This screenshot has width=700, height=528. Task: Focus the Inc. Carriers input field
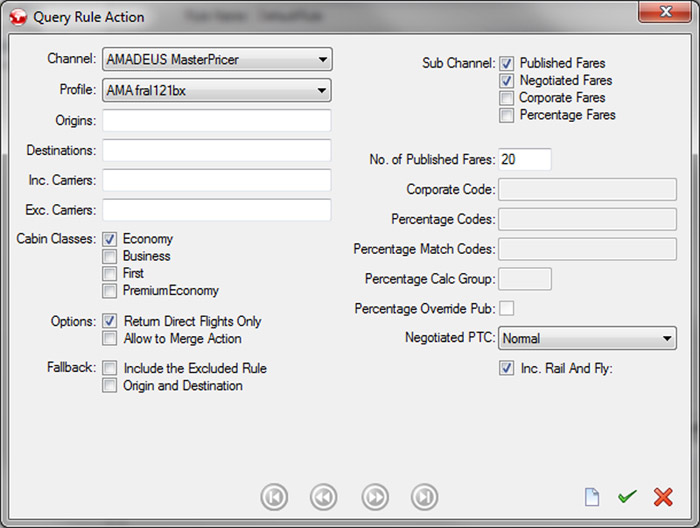point(217,180)
